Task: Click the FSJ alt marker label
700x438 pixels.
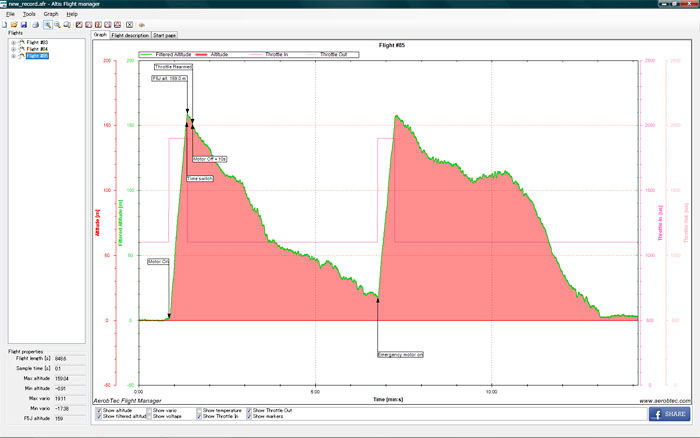Action: click(x=169, y=79)
